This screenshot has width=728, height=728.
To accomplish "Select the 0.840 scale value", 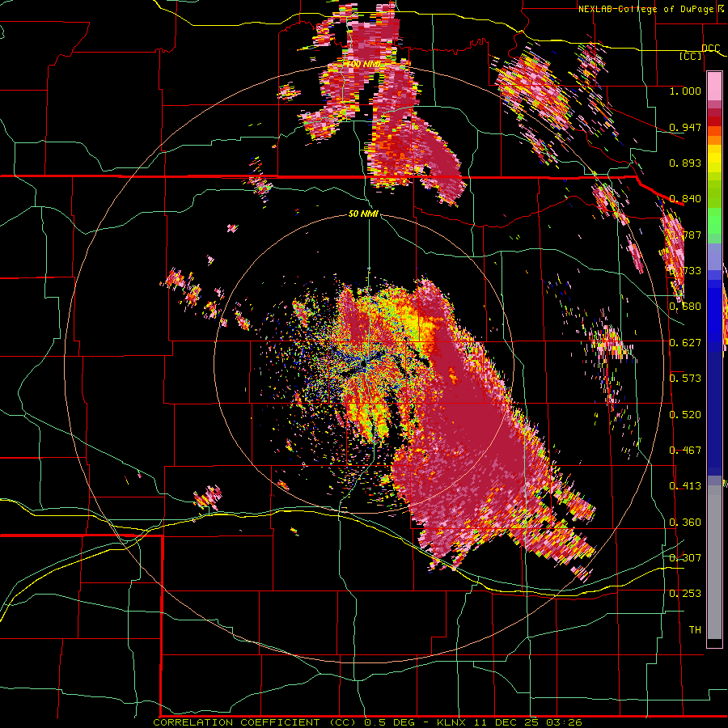I will coord(685,199).
